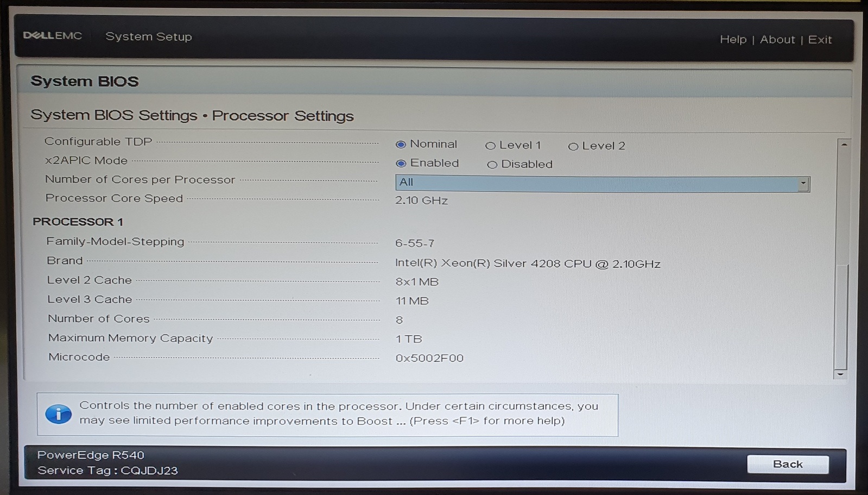Open the Help menu

(x=733, y=40)
